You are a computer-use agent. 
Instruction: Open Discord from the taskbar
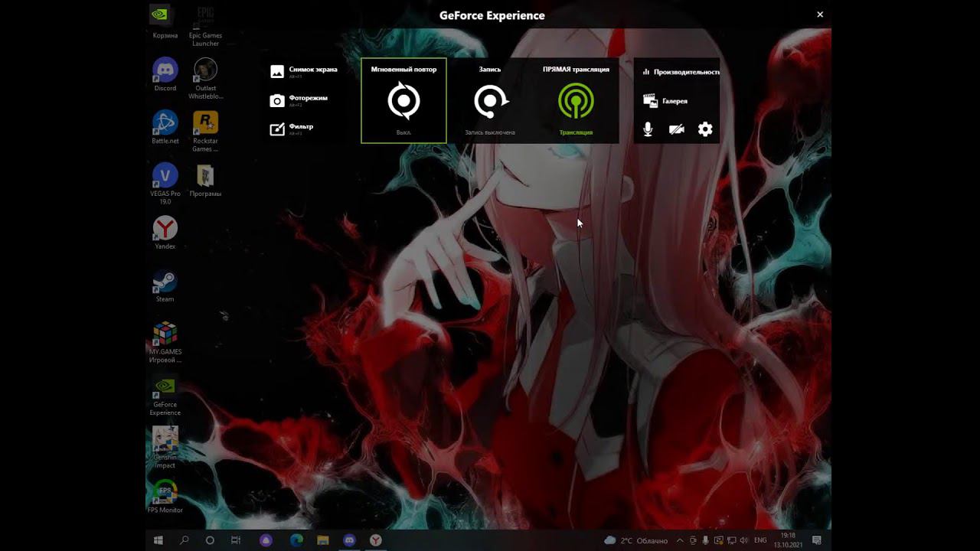[x=349, y=540]
